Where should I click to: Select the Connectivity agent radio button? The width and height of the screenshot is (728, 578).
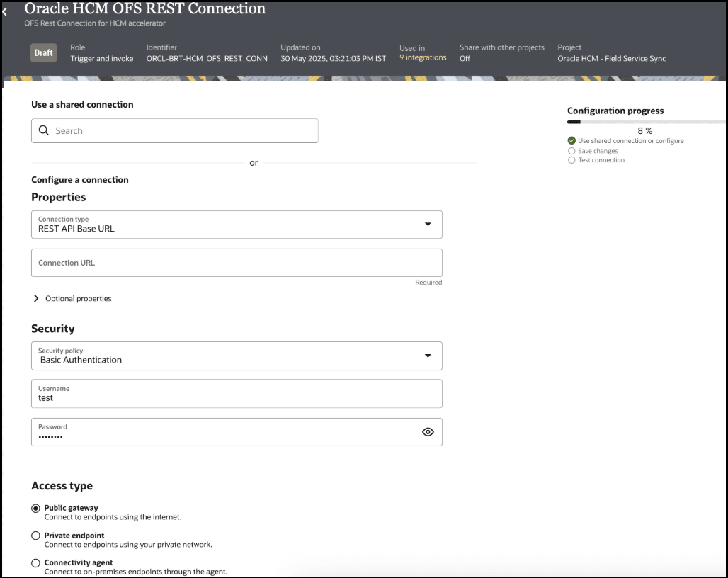[x=35, y=563]
